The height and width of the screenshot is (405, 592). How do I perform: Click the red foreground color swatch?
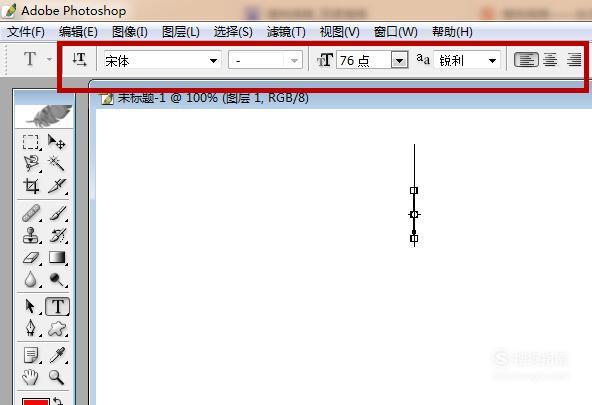coord(35,402)
